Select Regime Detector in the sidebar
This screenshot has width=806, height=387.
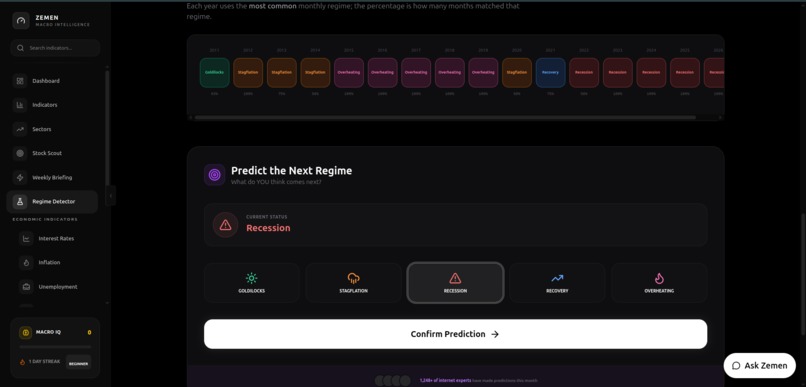point(52,201)
